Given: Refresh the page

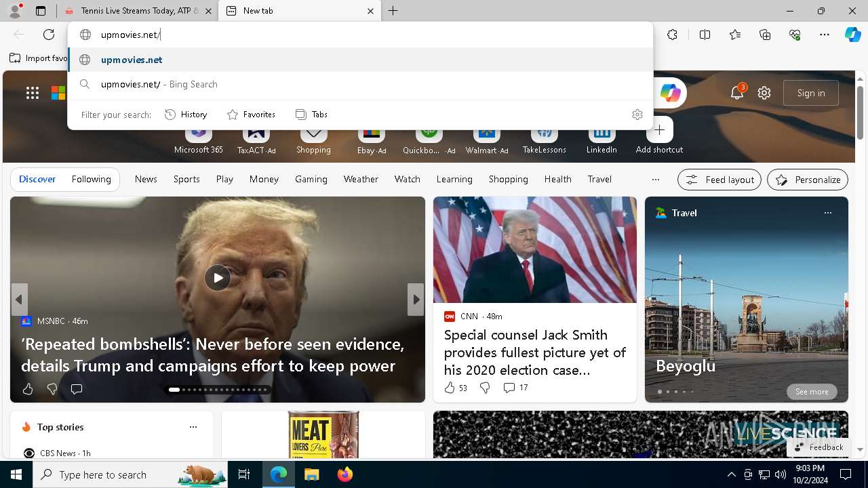Looking at the screenshot, I should [49, 35].
